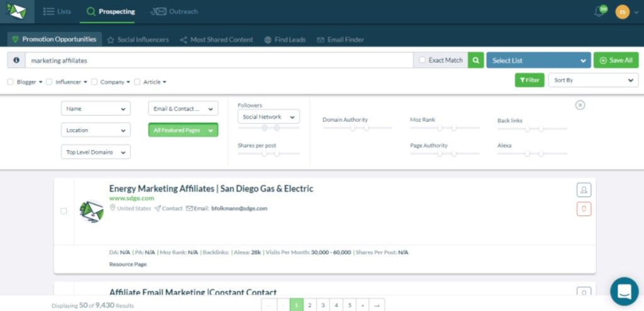Add Energy Marketing Affiliates result to contacts
This screenshot has height=311, width=644.
(584, 189)
